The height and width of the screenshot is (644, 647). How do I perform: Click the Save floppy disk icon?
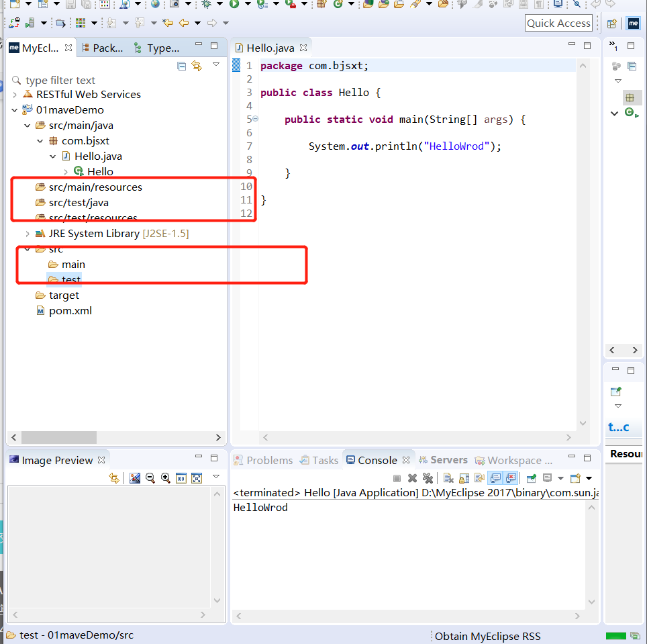click(70, 4)
